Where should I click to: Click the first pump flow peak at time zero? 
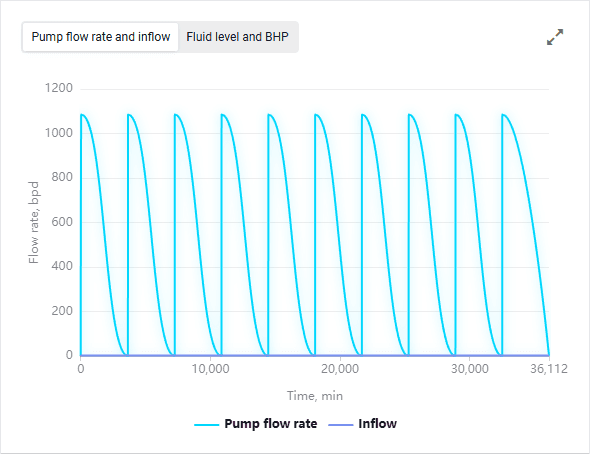81,114
